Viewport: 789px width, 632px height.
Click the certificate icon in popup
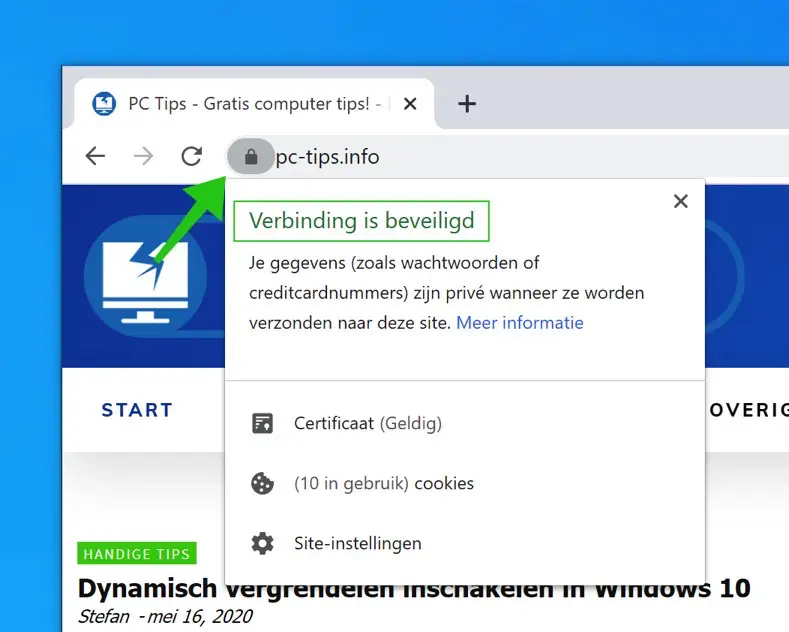(262, 423)
